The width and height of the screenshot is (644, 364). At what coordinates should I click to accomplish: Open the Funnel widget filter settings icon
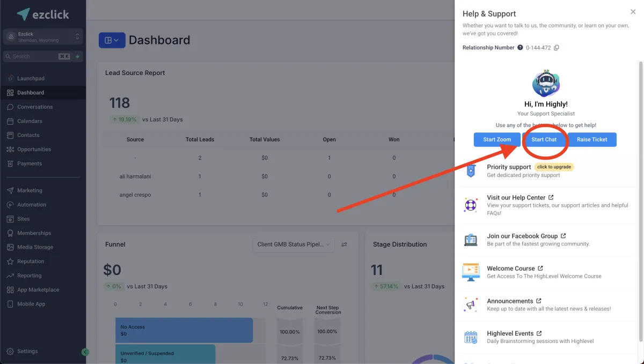[344, 244]
